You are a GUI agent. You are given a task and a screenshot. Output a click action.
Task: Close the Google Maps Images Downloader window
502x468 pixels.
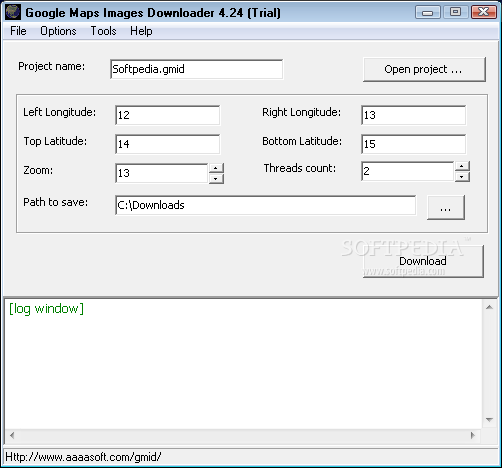point(484,13)
